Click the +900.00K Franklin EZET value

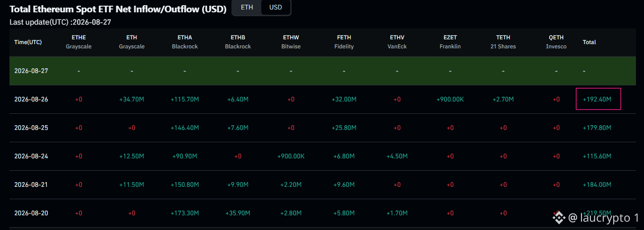coord(450,100)
